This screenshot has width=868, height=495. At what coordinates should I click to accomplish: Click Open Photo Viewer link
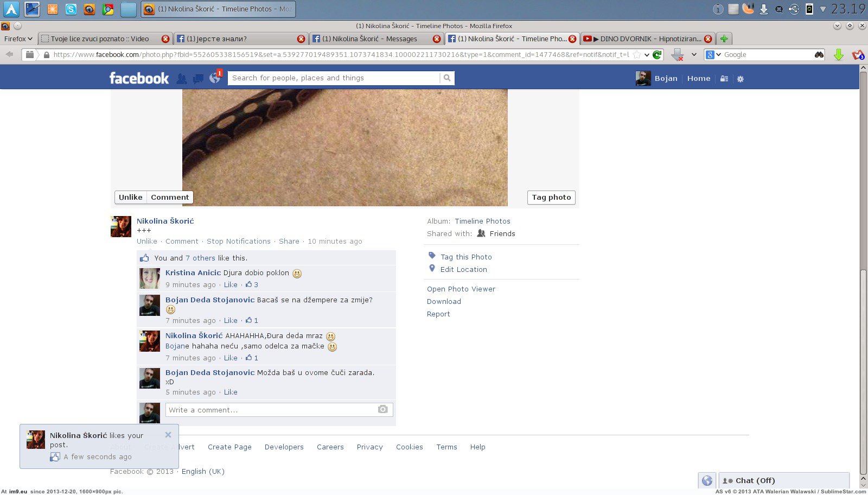(461, 289)
